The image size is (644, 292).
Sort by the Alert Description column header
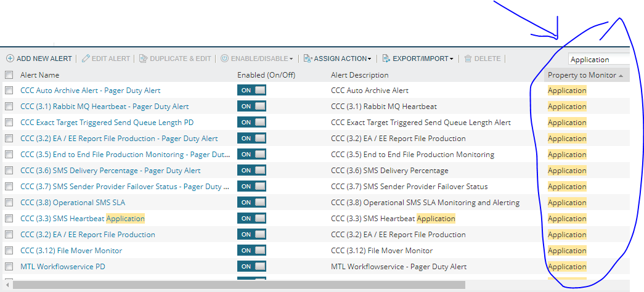(x=360, y=75)
